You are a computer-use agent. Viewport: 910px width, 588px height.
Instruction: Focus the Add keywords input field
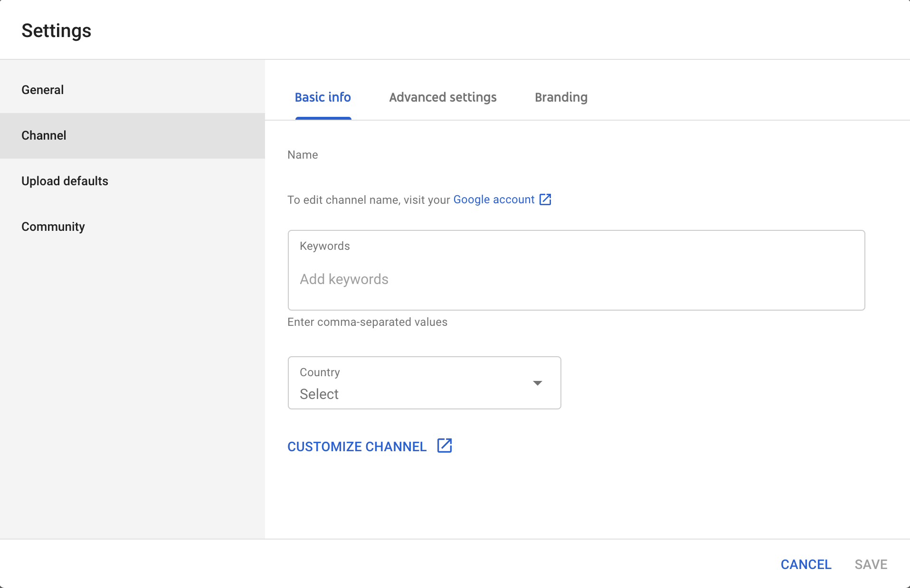click(x=576, y=279)
